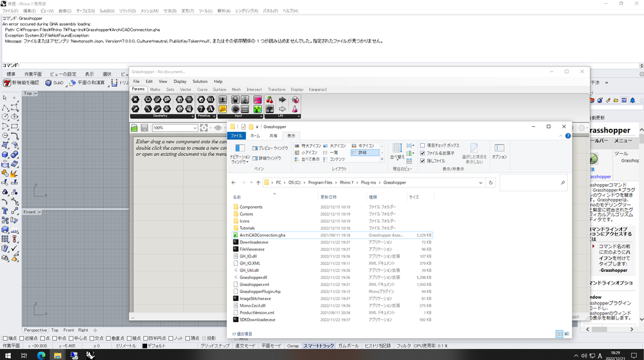Open Grasshopper File menu
The width and height of the screenshot is (644, 360).
[x=137, y=82]
